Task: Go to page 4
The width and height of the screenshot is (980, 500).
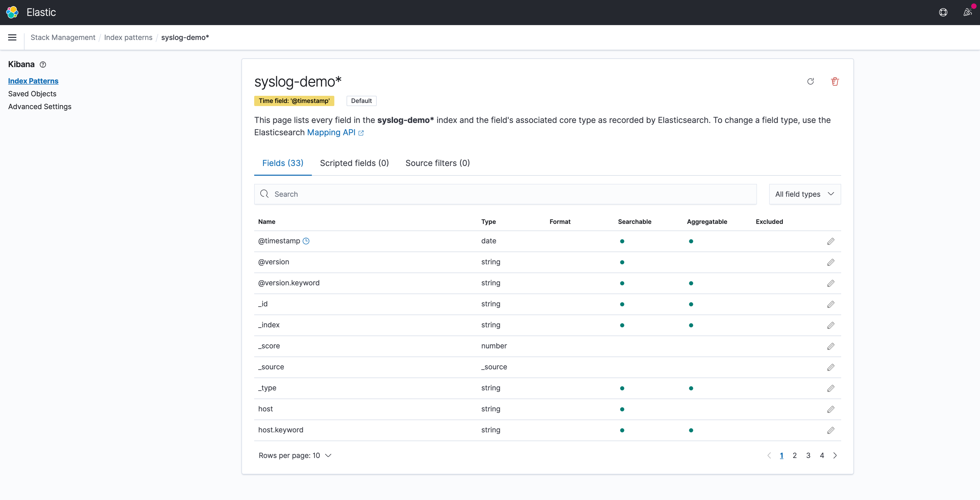Action: (822, 455)
